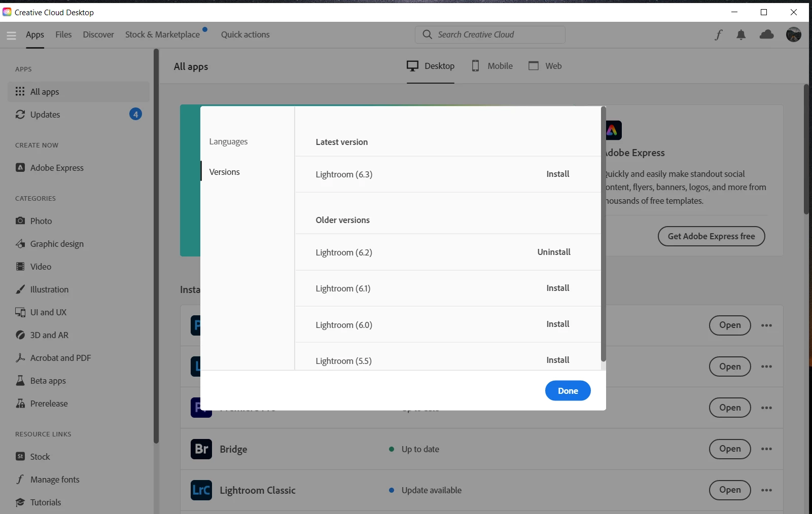Click the main page scrollbar on right
Screen dimensions: 812x514
point(806,149)
